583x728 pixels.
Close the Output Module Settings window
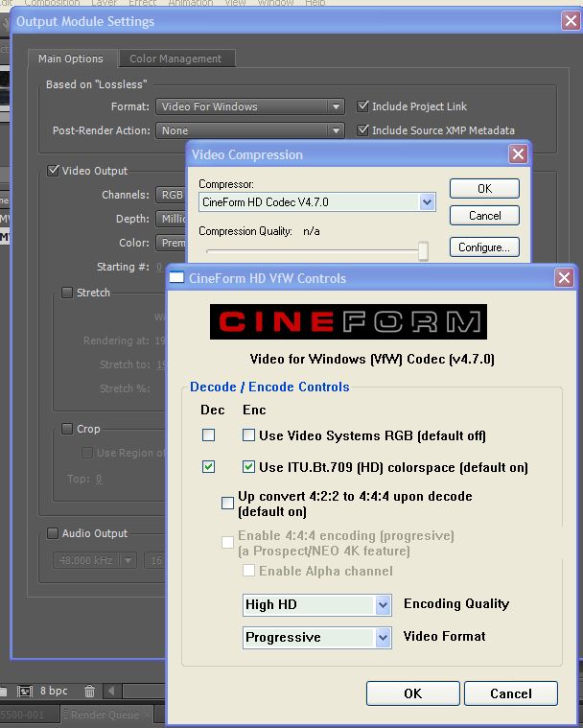pos(571,20)
